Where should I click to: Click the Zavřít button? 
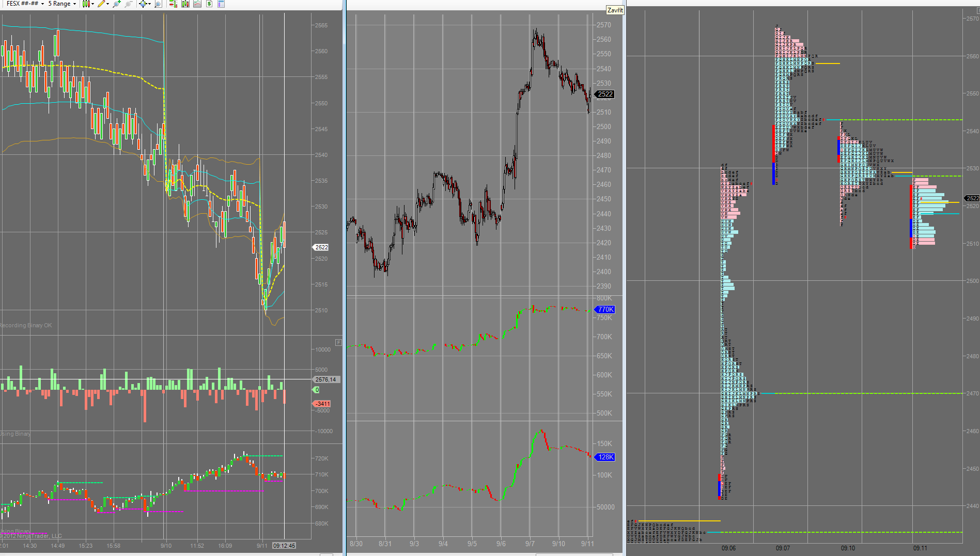615,10
